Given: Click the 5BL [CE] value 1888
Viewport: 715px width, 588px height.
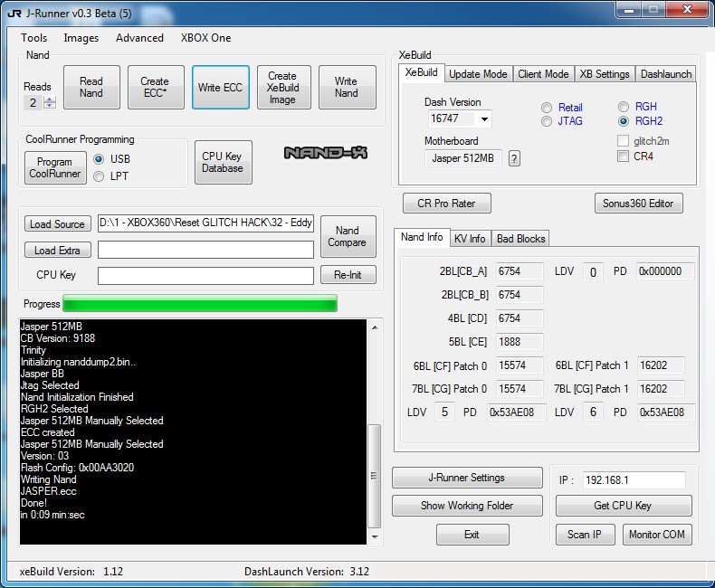Looking at the screenshot, I should pos(520,342).
